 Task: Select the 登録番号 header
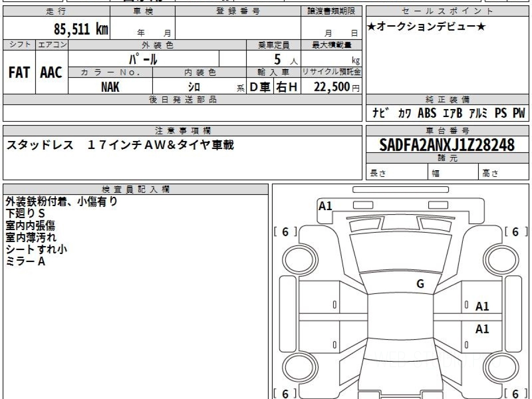point(238,12)
